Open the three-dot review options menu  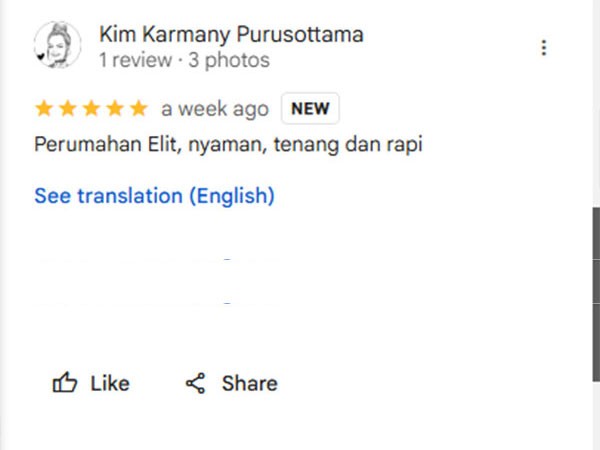pyautogui.click(x=544, y=48)
